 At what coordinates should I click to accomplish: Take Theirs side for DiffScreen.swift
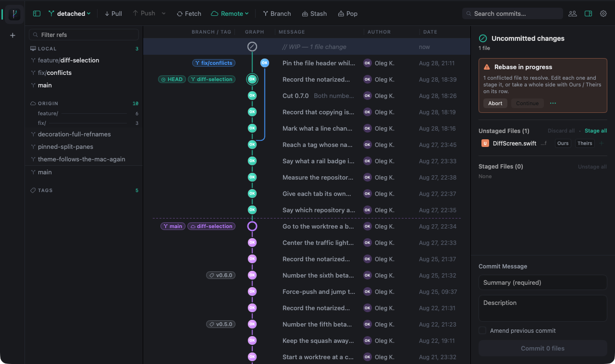pos(585,143)
